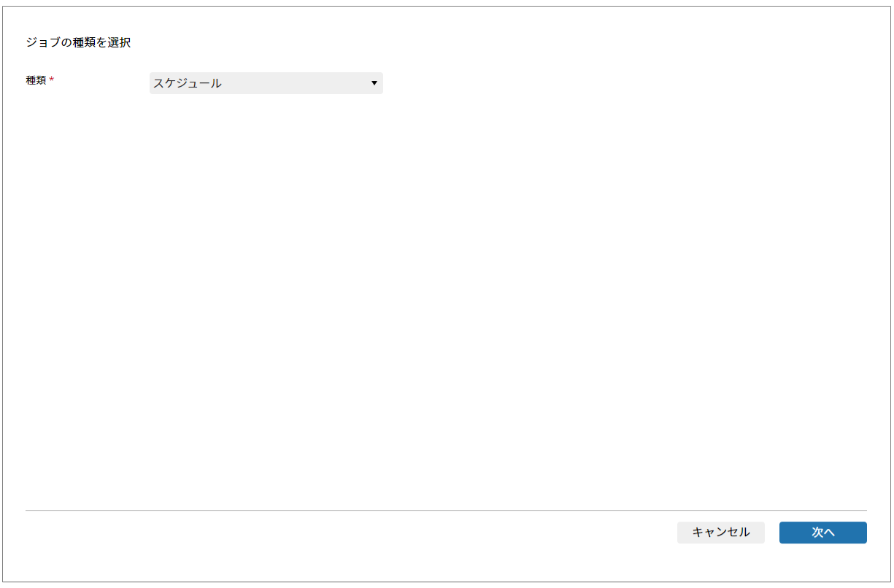Click the キャンセル button
The width and height of the screenshot is (894, 588).
pos(720,533)
